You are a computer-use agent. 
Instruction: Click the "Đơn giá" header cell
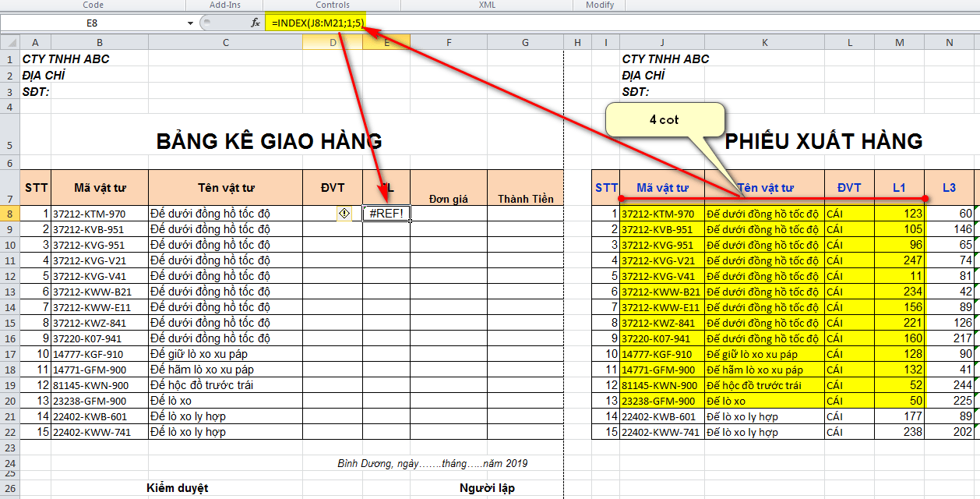click(449, 199)
